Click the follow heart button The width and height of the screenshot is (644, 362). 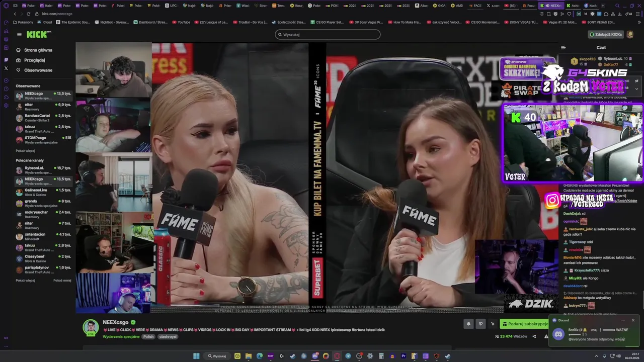click(x=480, y=324)
